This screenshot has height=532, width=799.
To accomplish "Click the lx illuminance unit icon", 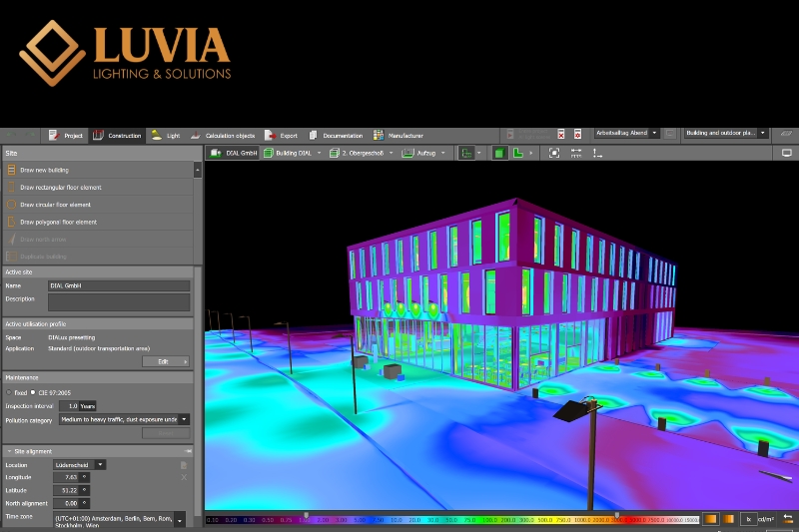I will coord(748,519).
